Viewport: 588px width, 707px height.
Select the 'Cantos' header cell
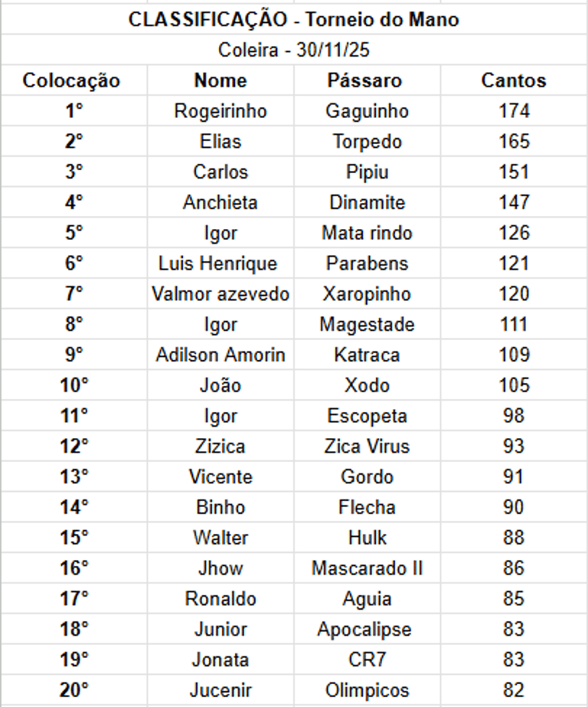pos(514,80)
